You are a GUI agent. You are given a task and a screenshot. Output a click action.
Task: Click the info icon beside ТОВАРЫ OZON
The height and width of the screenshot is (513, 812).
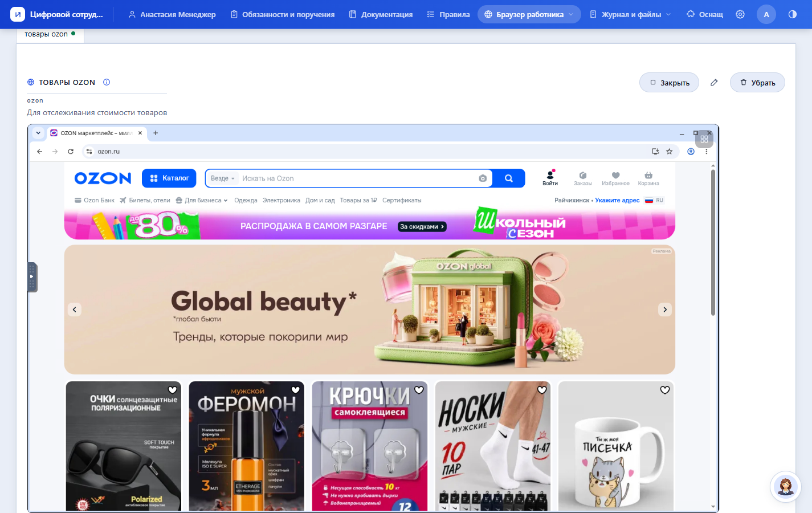107,82
